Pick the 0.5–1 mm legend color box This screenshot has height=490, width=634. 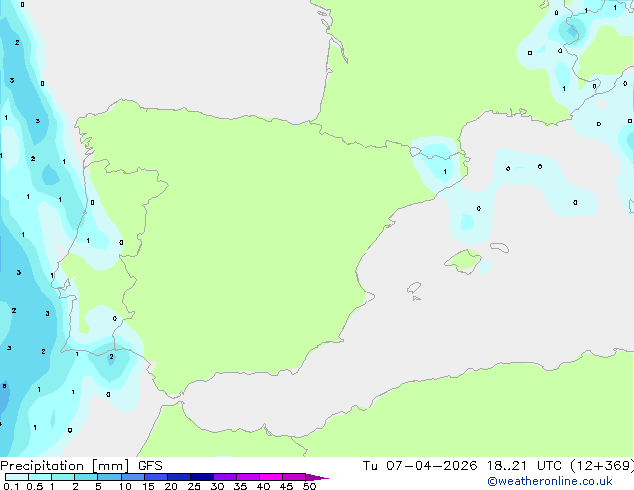click(40, 477)
